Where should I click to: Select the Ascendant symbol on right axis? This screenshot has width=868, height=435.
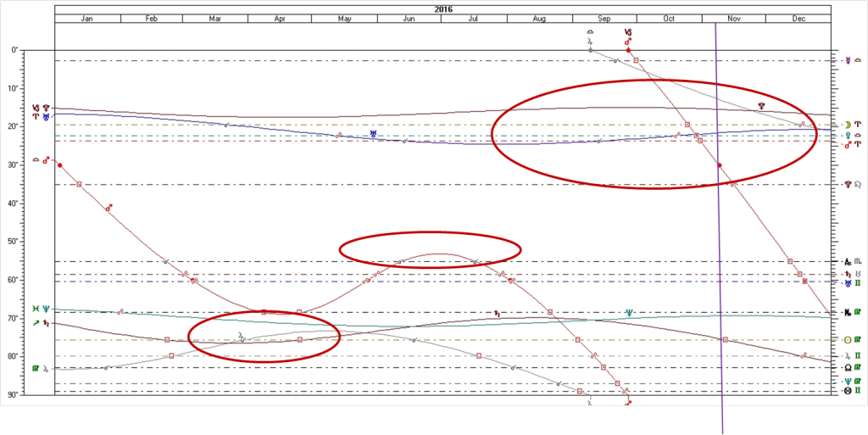[845, 261]
